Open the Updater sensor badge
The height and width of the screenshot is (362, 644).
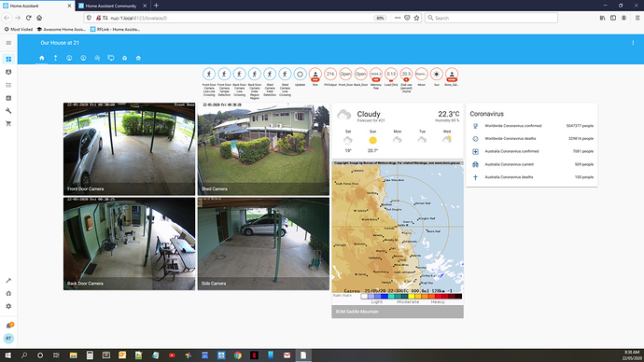[301, 75]
